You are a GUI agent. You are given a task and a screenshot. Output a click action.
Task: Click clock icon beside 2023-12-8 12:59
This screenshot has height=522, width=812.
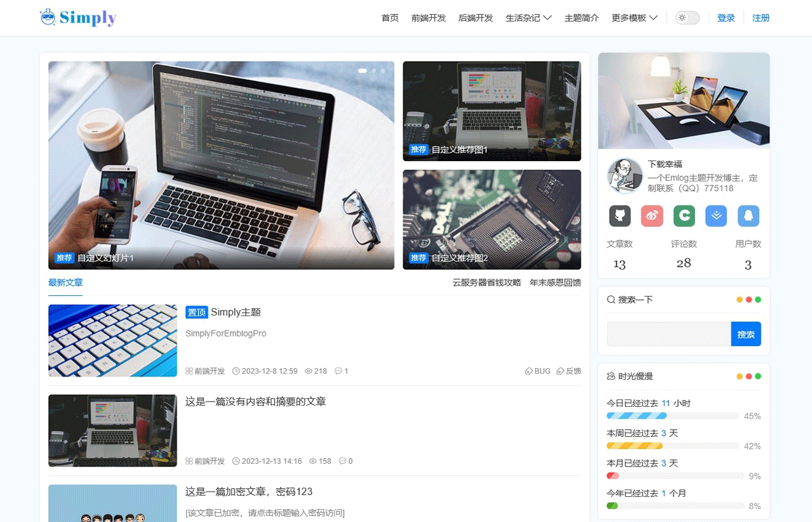236,371
